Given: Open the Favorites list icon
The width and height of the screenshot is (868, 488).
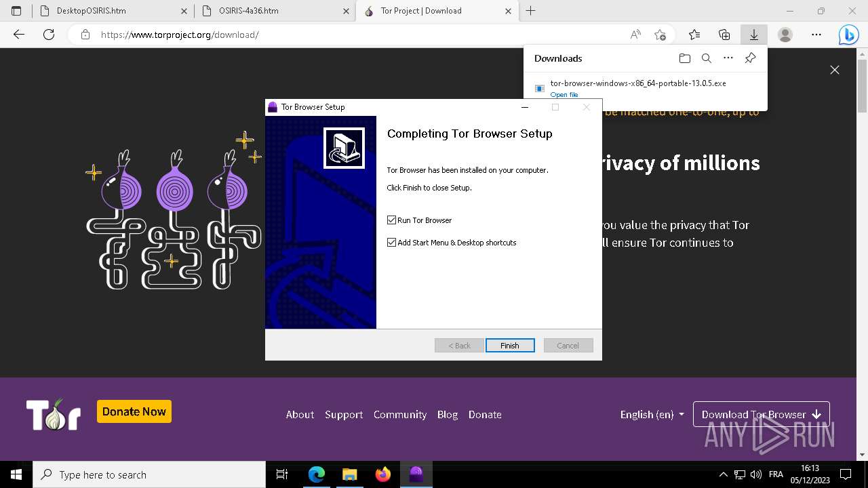Looking at the screenshot, I should [694, 35].
